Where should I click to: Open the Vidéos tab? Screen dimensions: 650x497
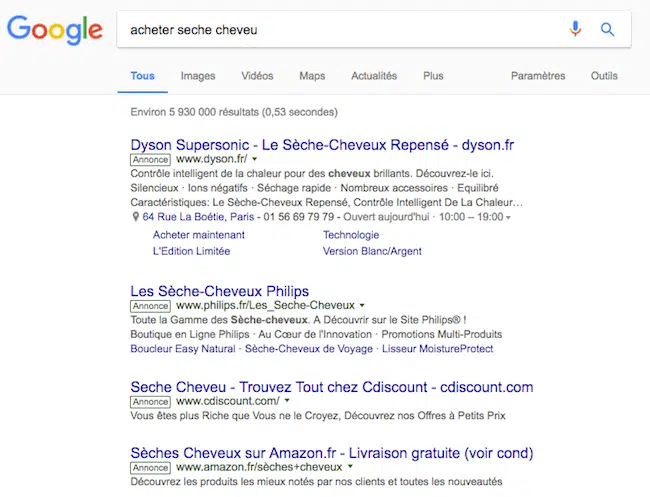pyautogui.click(x=257, y=76)
